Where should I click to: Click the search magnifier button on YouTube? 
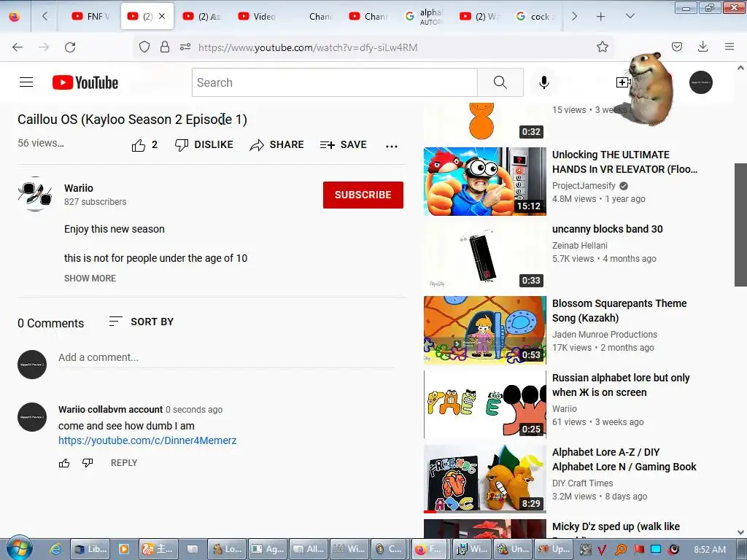point(500,82)
